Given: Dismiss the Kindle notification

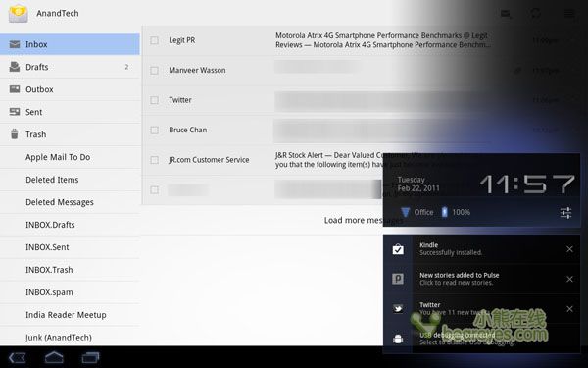Looking at the screenshot, I should 569,249.
